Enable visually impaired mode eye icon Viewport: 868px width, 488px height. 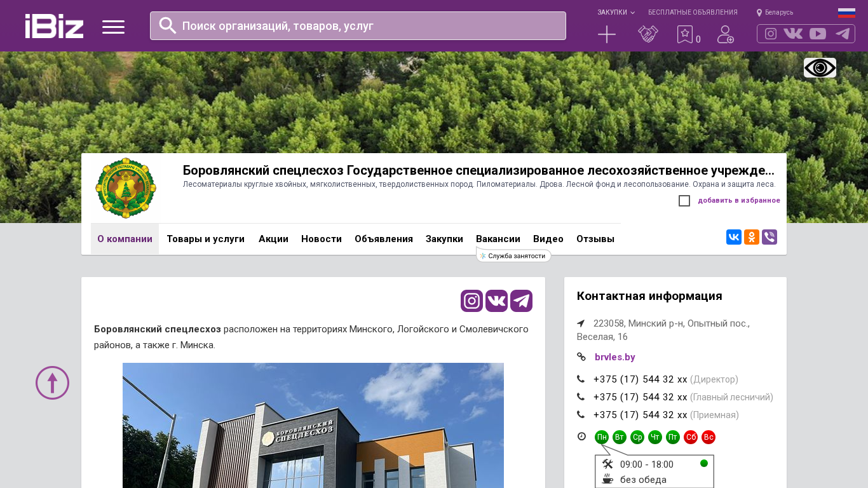(820, 67)
